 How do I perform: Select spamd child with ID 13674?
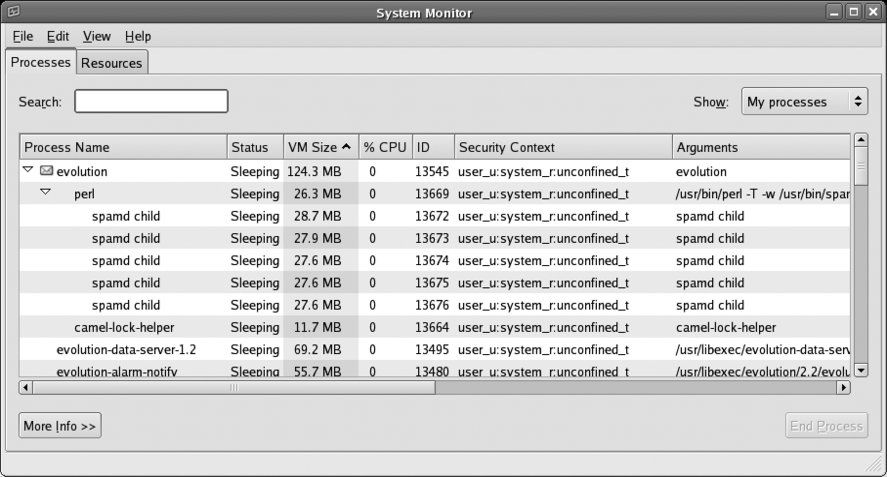tap(434, 260)
